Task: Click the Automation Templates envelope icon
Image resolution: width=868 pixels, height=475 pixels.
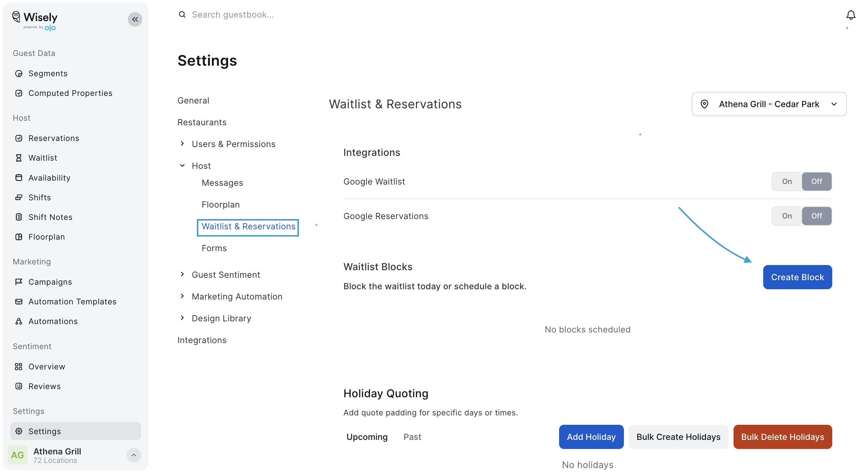Action: pos(19,301)
